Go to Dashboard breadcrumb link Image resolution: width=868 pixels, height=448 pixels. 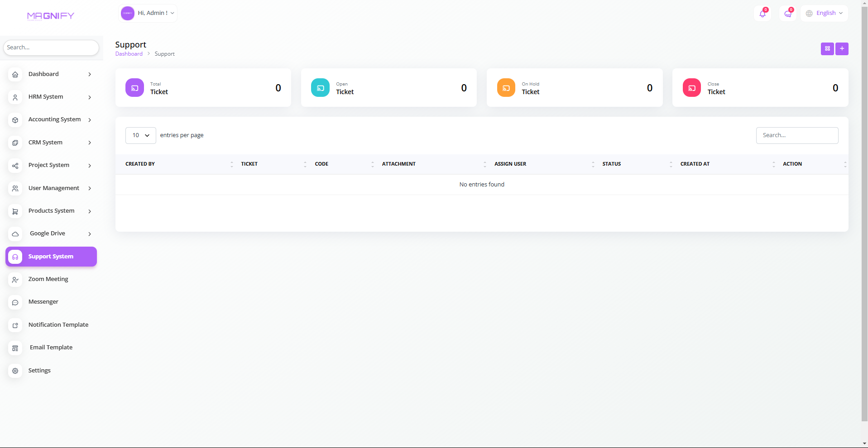click(x=129, y=54)
